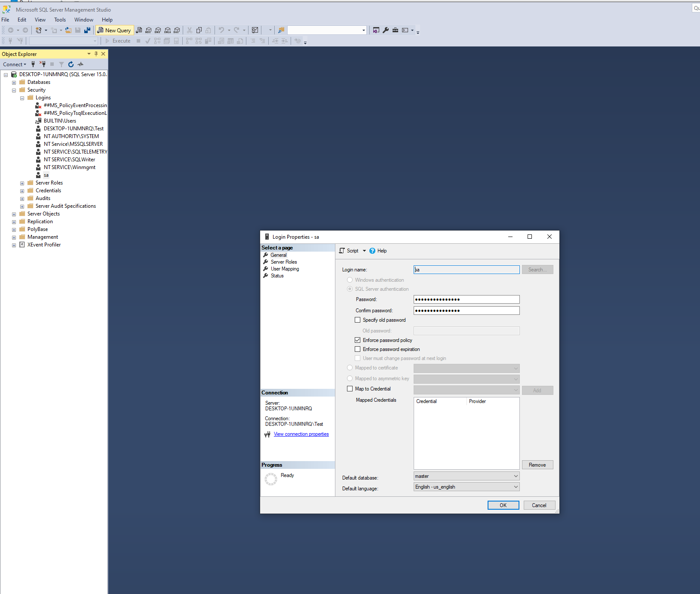Image resolution: width=700 pixels, height=594 pixels.
Task: Click the DAX query icon
Action: (x=177, y=30)
